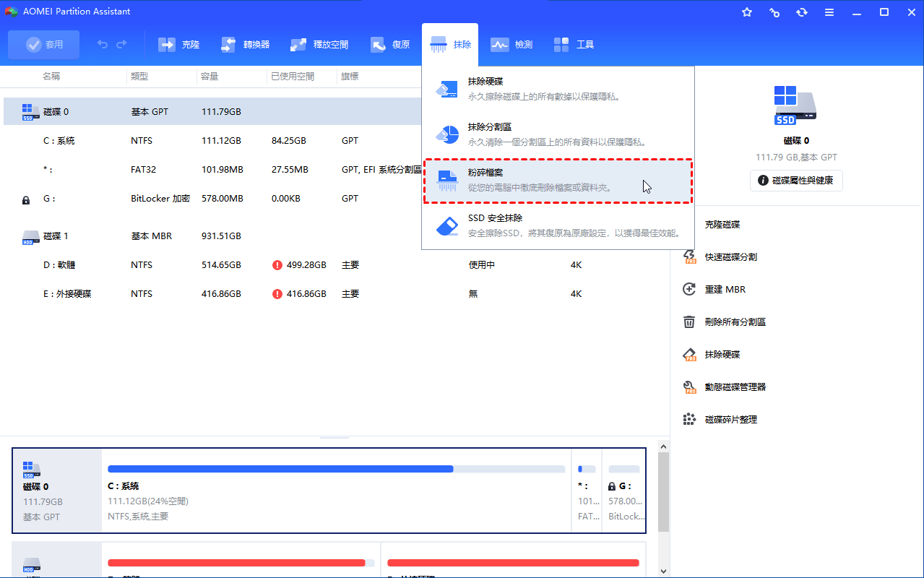
Task: Click the undo arrow icon
Action: (x=103, y=45)
